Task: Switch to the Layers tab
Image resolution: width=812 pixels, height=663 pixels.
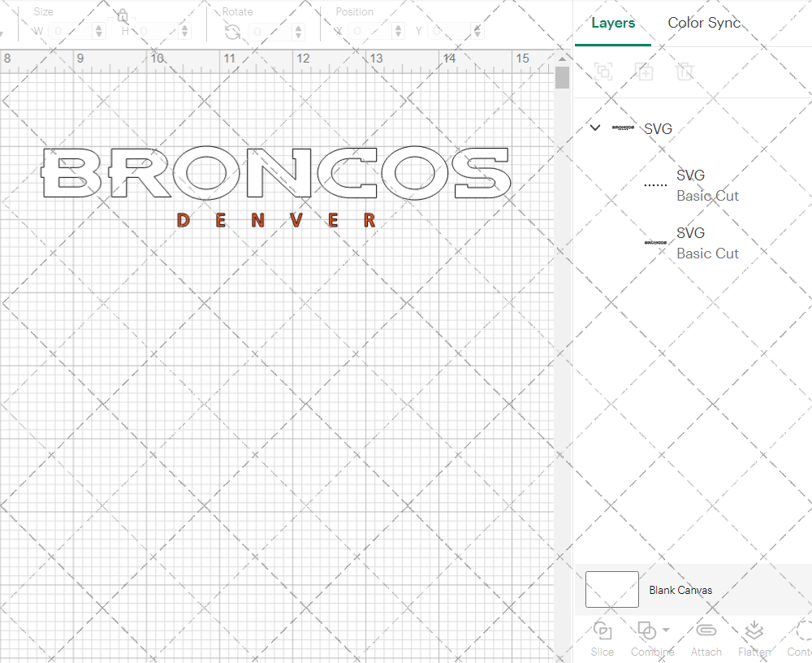Action: 612,24
